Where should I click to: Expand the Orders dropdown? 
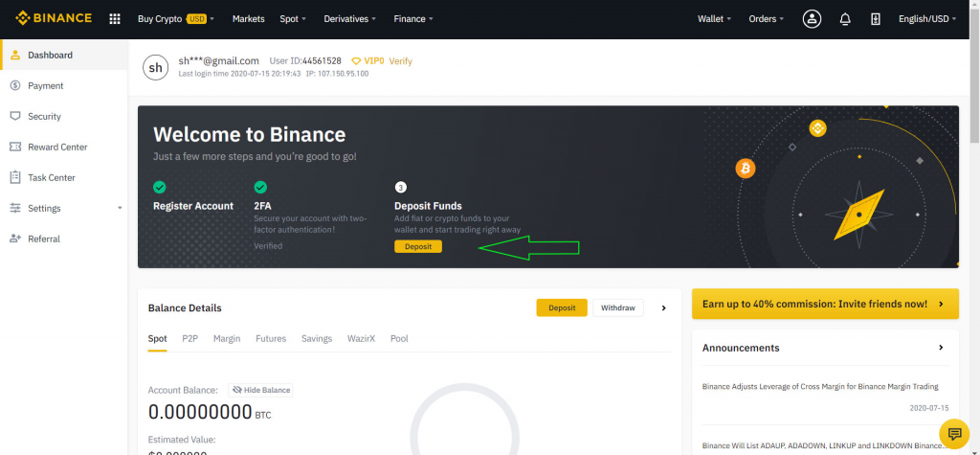click(x=767, y=19)
